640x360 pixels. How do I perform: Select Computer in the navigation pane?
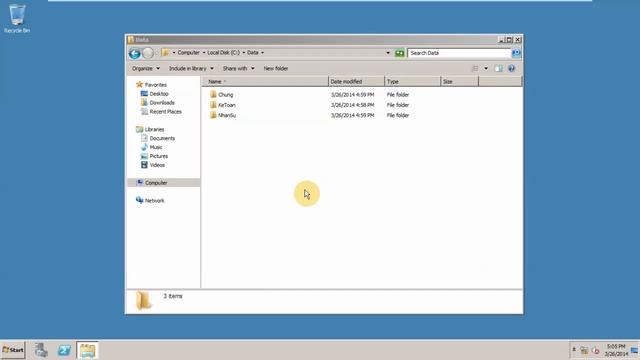pyautogui.click(x=156, y=183)
